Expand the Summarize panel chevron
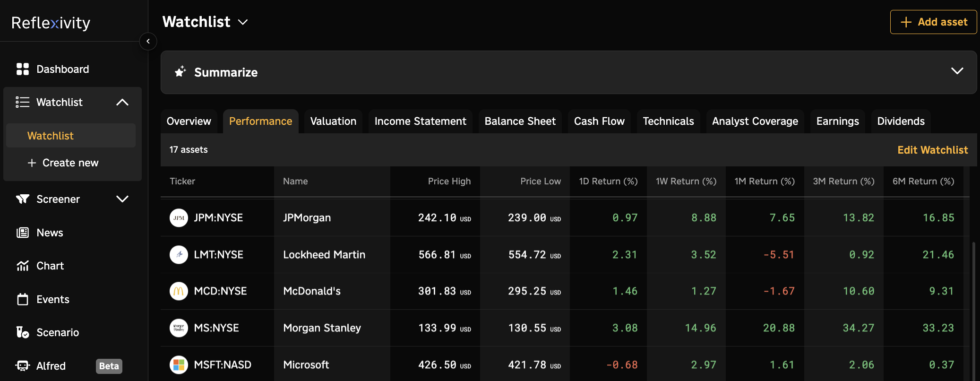The height and width of the screenshot is (381, 980). [957, 71]
